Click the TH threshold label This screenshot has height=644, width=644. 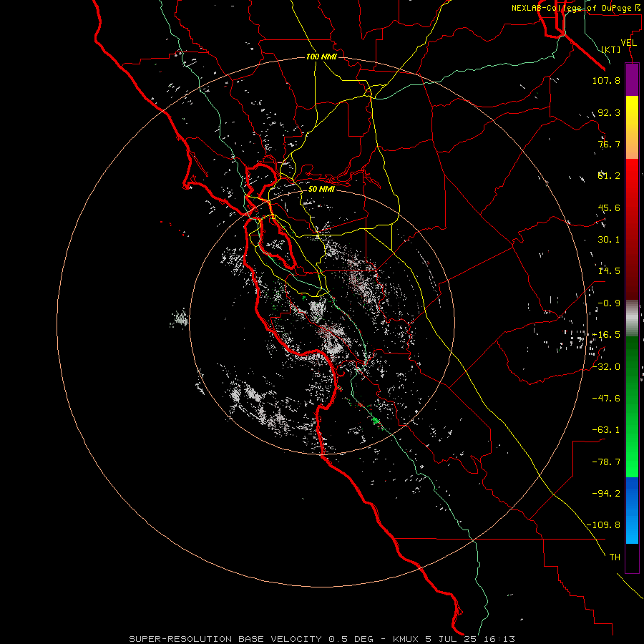click(615, 557)
